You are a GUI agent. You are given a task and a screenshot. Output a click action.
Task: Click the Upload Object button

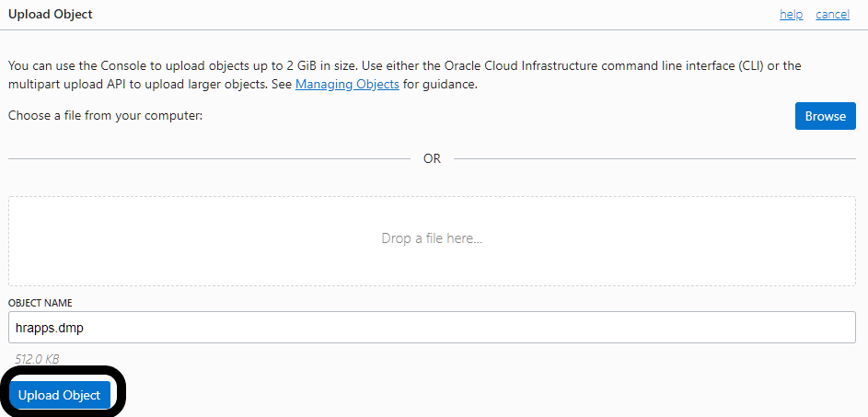[60, 395]
